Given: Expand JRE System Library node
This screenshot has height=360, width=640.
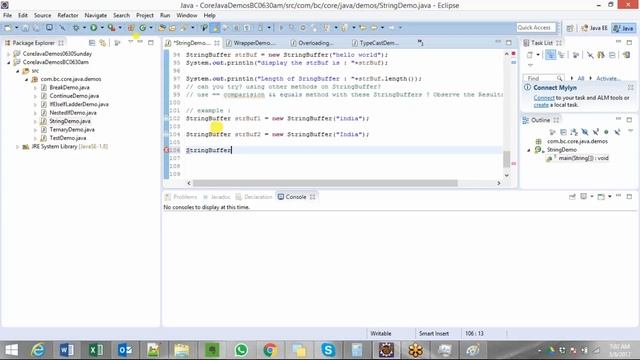Looking at the screenshot, I should pos(17,147).
